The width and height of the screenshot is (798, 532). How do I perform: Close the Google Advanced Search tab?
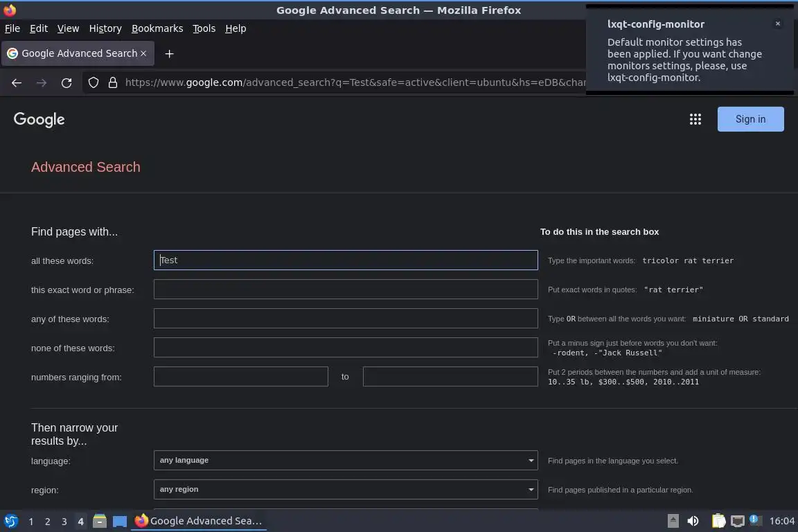[143, 53]
